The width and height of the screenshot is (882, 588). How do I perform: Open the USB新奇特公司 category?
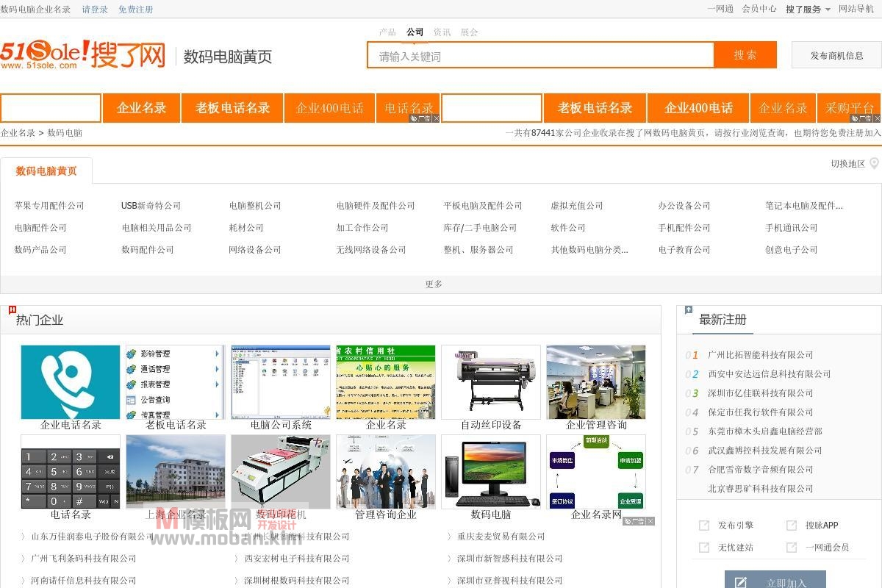(x=151, y=206)
